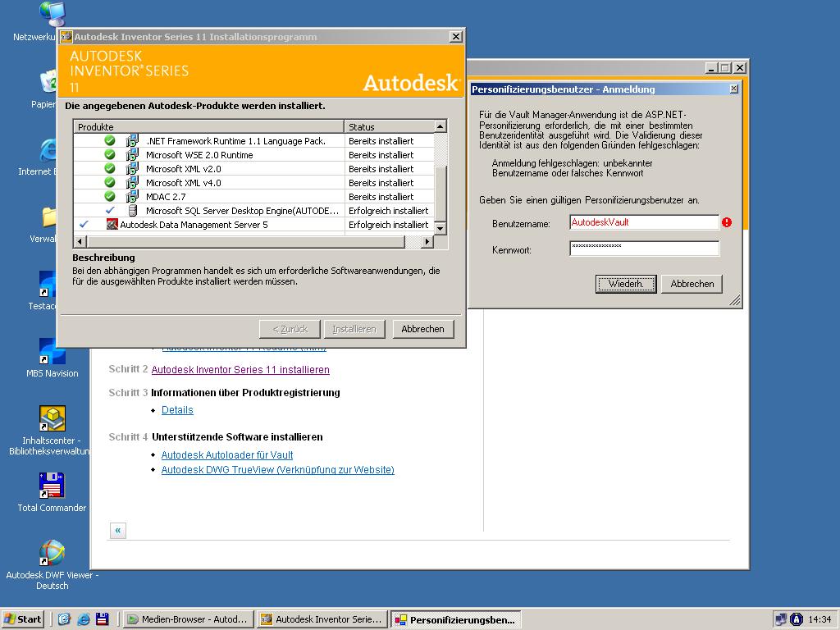
Task: Open the MBS Navision desktop shortcut
Action: click(x=52, y=358)
